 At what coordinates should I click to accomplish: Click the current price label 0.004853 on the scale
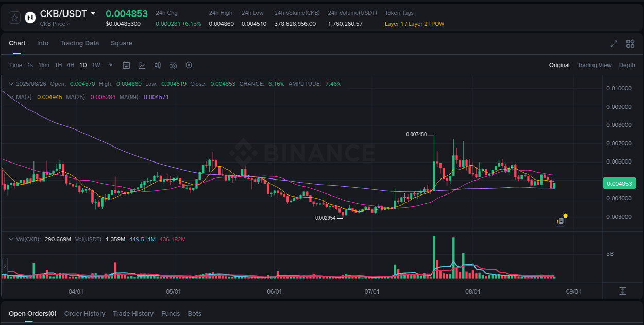tap(620, 183)
